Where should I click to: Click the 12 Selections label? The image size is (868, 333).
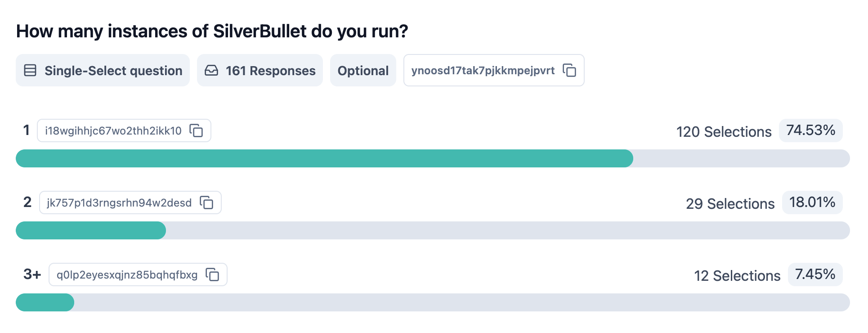coord(737,276)
